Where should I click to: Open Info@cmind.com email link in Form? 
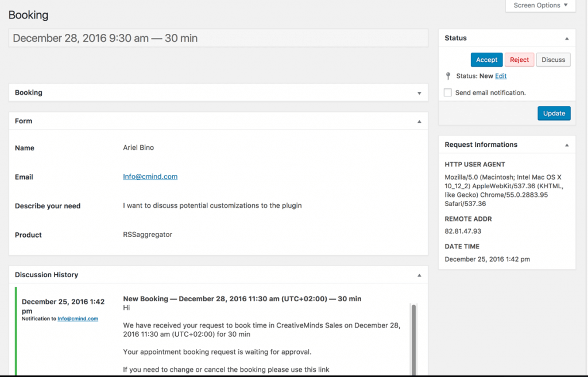coord(150,177)
